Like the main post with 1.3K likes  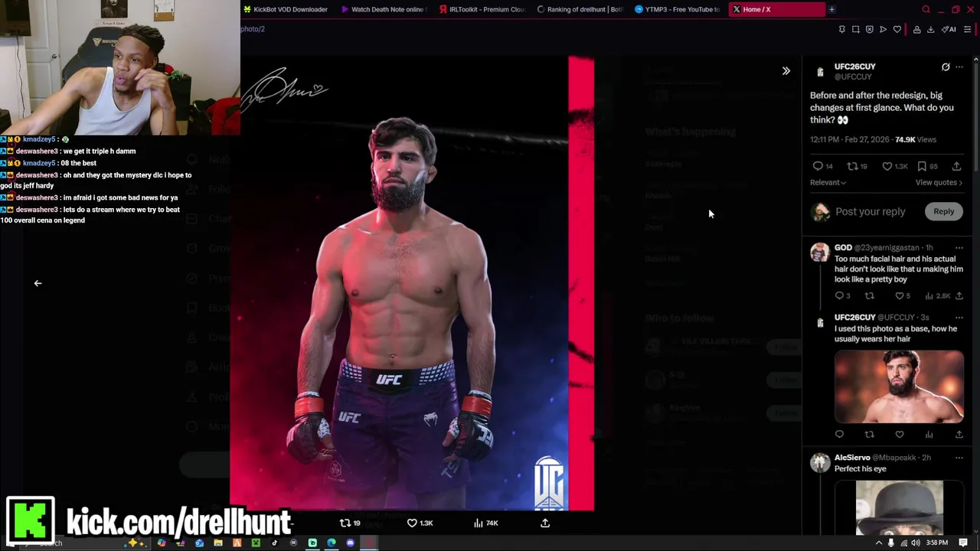point(894,166)
